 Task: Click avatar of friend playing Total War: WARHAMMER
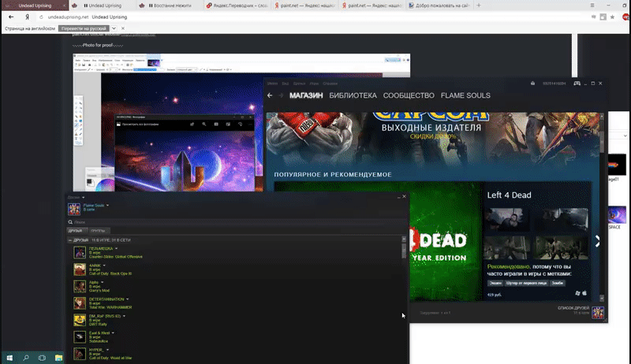click(x=80, y=303)
